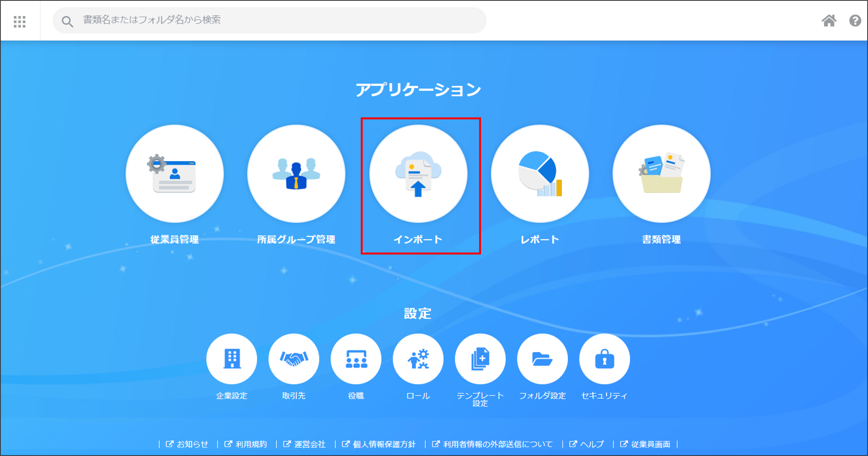Open the レポート pie chart icon
The height and width of the screenshot is (456, 868).
click(x=540, y=174)
